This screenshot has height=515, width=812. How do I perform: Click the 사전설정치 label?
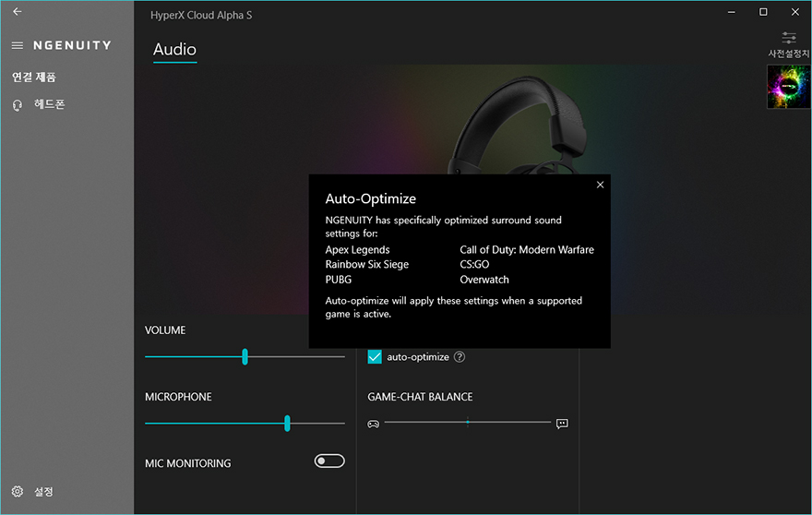coord(789,54)
